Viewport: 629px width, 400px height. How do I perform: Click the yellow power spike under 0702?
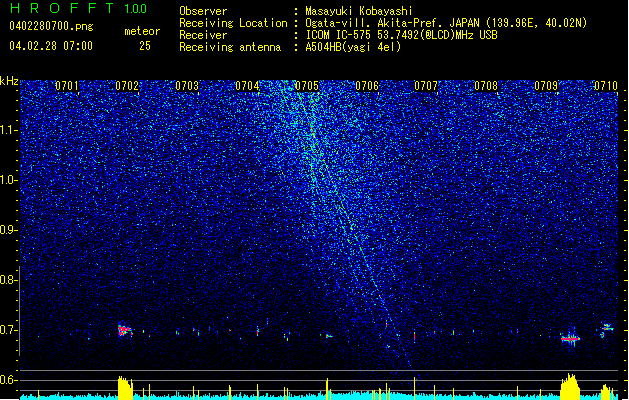(x=125, y=388)
